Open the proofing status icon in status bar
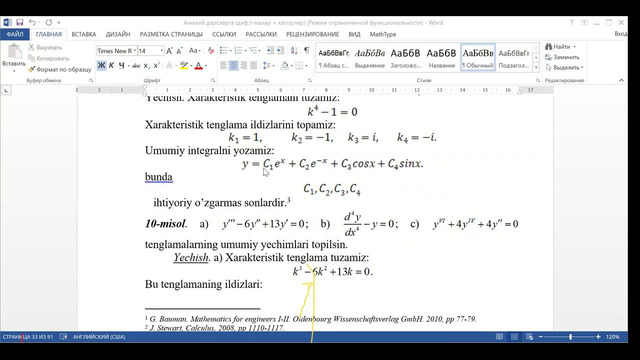Image resolution: width=640 pixels, height=360 pixels. tap(63, 337)
